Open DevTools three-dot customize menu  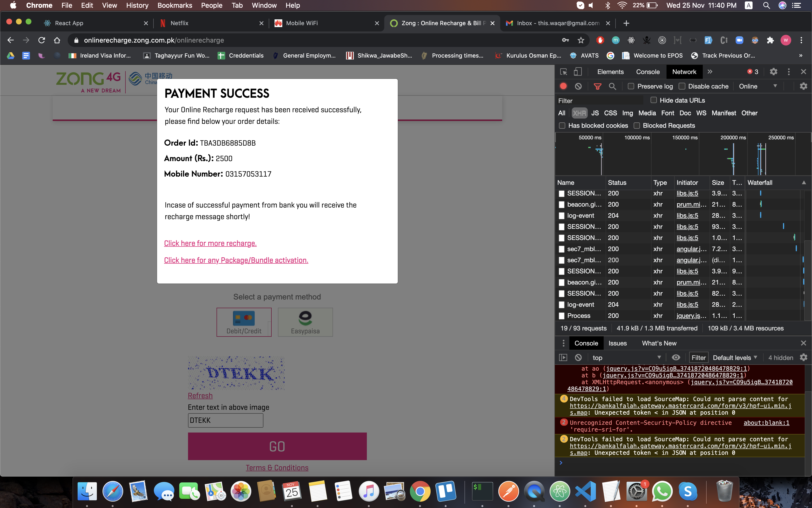click(x=789, y=72)
